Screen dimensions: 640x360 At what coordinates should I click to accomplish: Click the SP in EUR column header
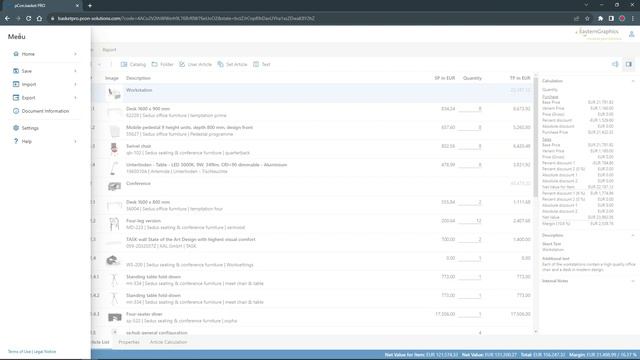pyautogui.click(x=444, y=78)
